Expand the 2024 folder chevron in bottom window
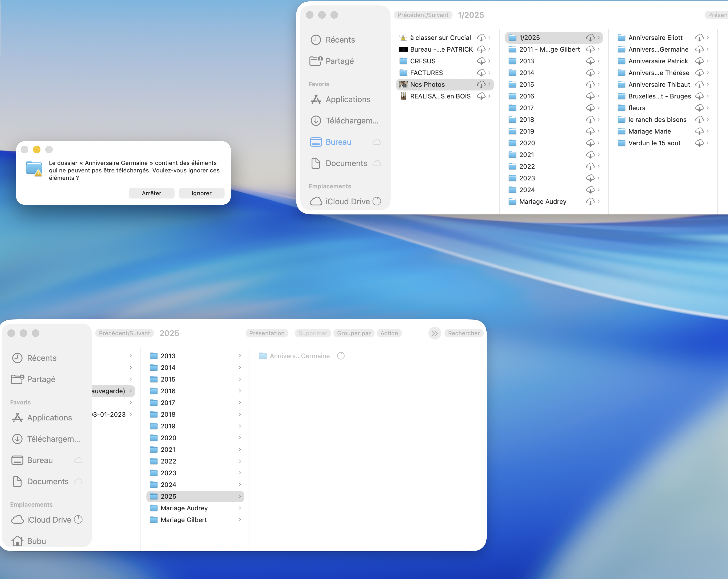The width and height of the screenshot is (728, 579). click(x=240, y=485)
